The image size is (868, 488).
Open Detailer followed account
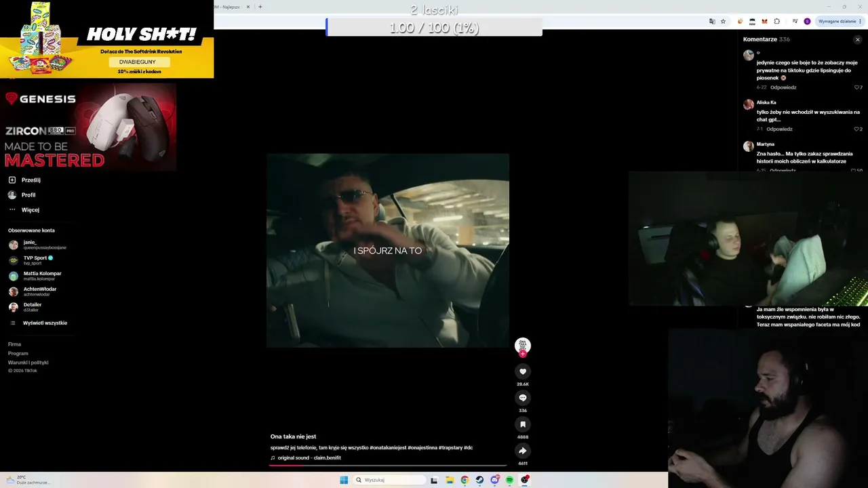click(25, 307)
